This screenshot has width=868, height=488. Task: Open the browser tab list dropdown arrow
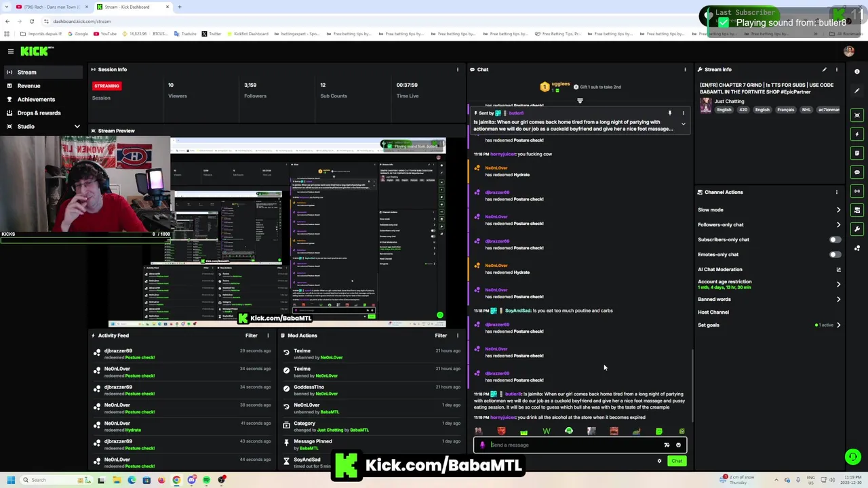7,7
